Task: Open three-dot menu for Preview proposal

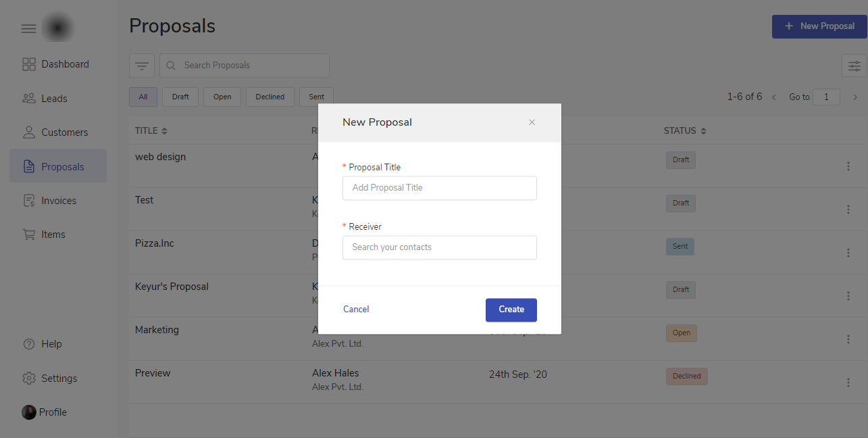Action: click(848, 383)
